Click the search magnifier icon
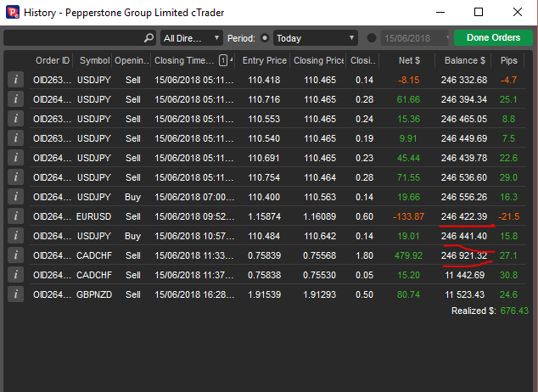This screenshot has width=538, height=392. coord(149,37)
